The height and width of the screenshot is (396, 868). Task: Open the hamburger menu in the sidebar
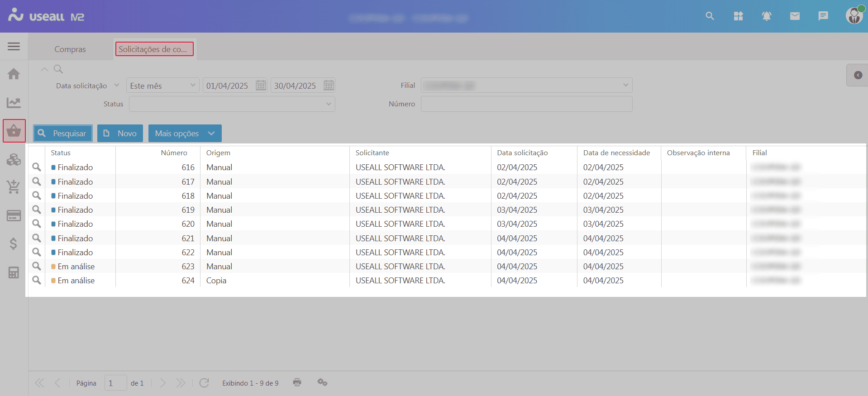(14, 46)
